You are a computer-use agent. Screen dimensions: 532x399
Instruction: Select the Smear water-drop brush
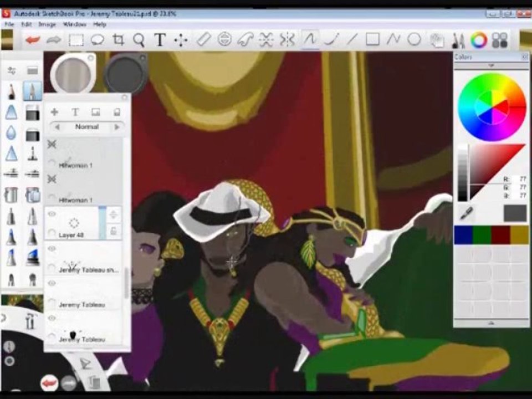11,132
